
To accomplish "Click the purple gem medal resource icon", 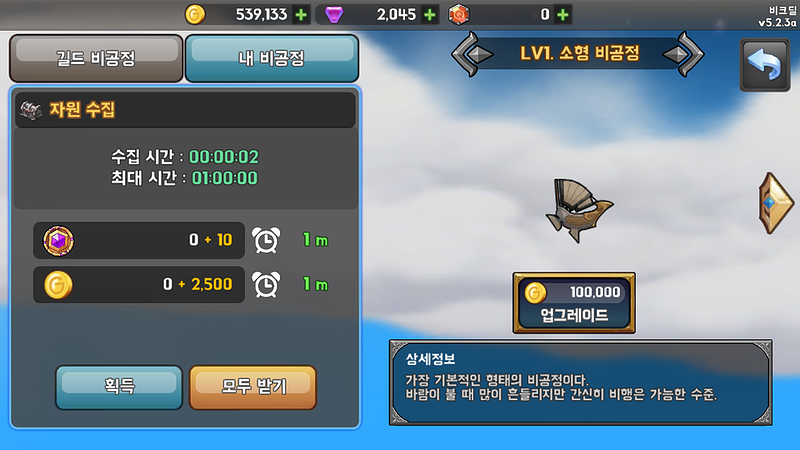I will (x=59, y=240).
